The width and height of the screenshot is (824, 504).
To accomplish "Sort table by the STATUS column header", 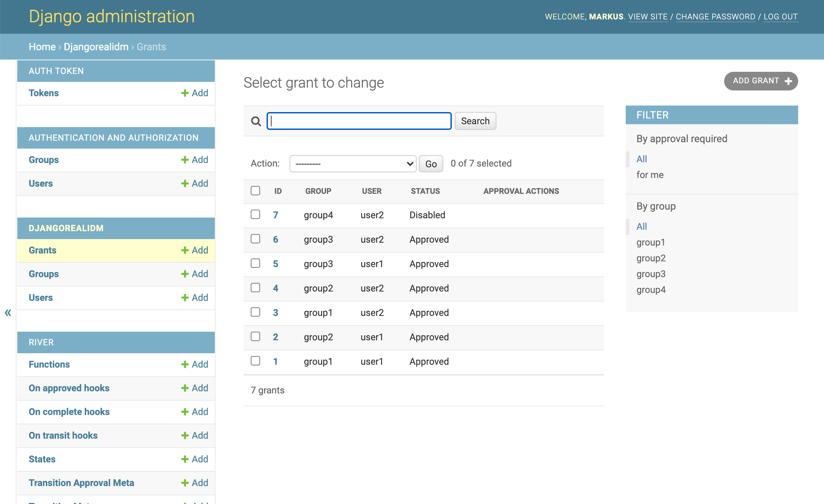I will tap(425, 191).
